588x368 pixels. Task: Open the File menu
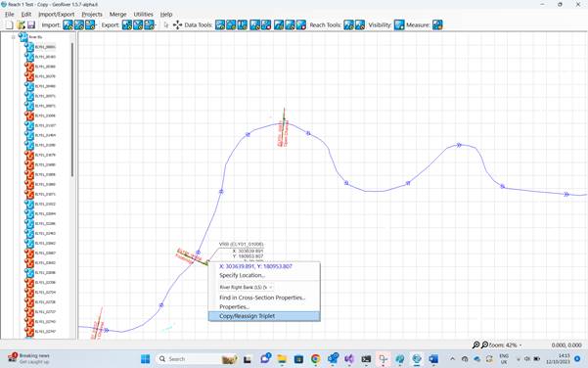coord(10,15)
